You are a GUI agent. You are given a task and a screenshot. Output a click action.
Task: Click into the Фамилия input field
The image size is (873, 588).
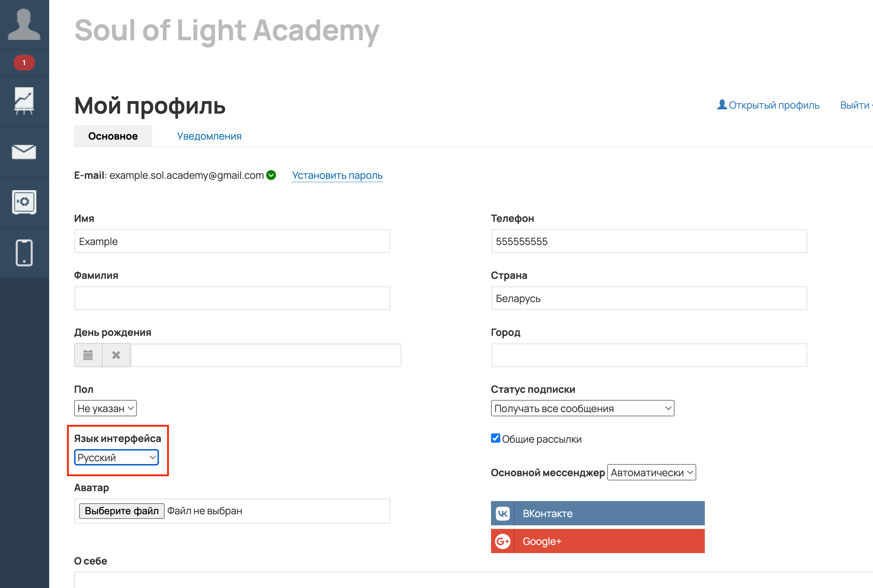click(x=232, y=298)
